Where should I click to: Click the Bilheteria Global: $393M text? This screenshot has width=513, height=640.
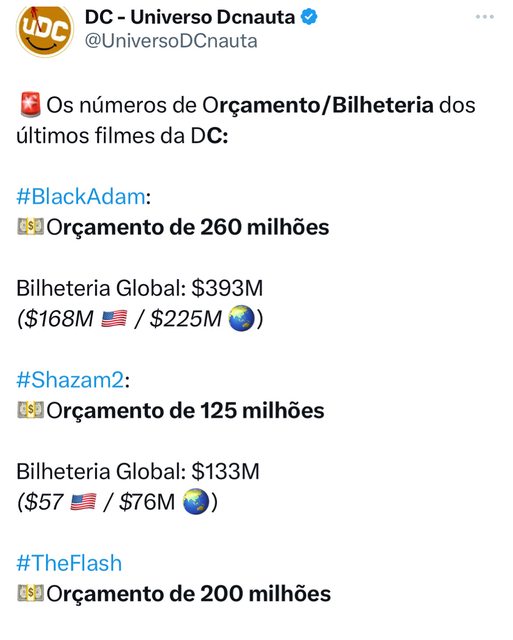tap(140, 288)
